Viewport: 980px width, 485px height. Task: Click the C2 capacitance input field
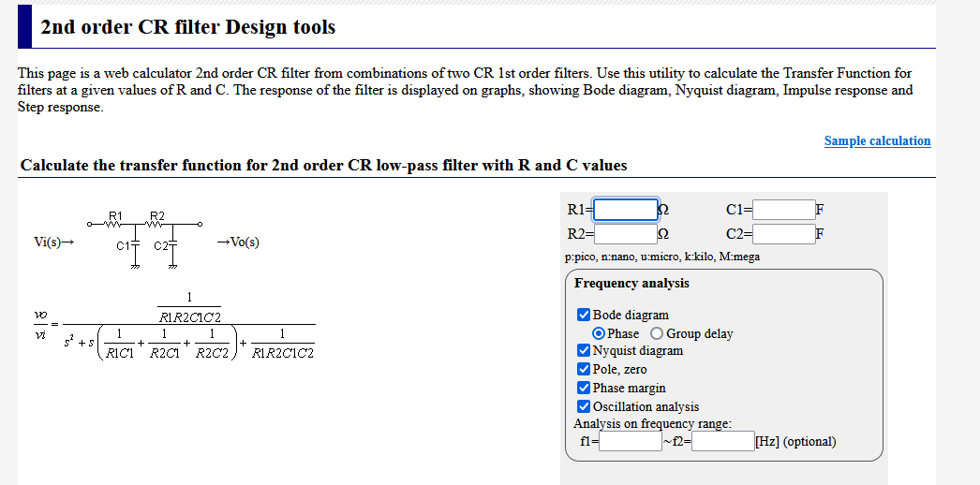(784, 235)
